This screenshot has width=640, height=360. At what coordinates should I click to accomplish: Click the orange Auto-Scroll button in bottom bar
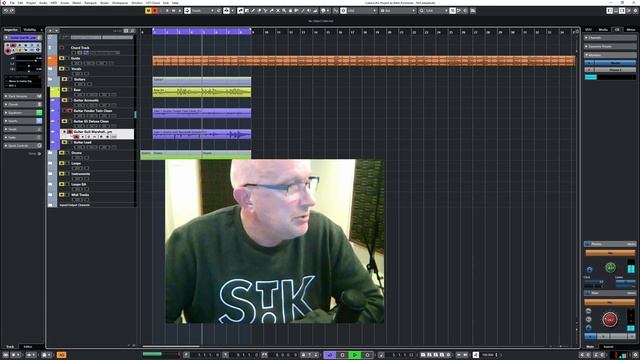tap(61, 355)
